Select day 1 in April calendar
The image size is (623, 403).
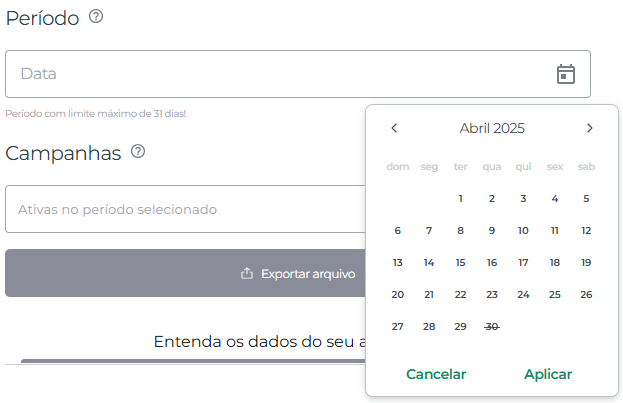click(460, 198)
